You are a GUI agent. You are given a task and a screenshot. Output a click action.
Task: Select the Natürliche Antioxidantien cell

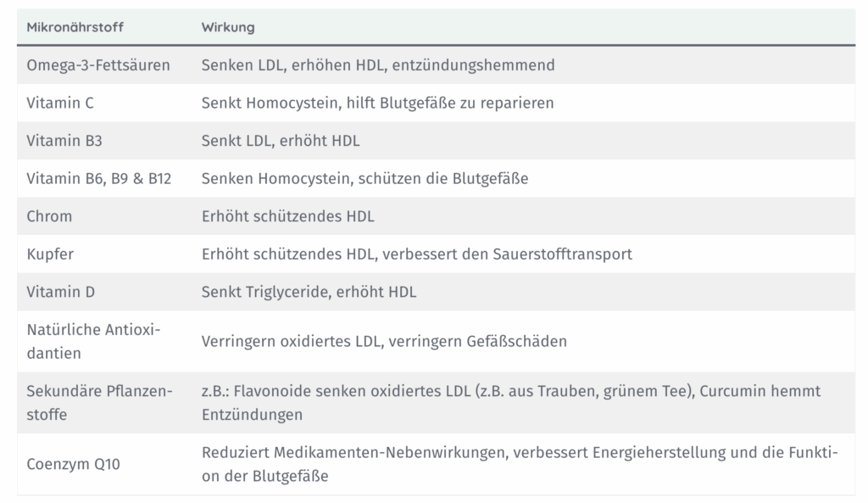click(x=93, y=341)
